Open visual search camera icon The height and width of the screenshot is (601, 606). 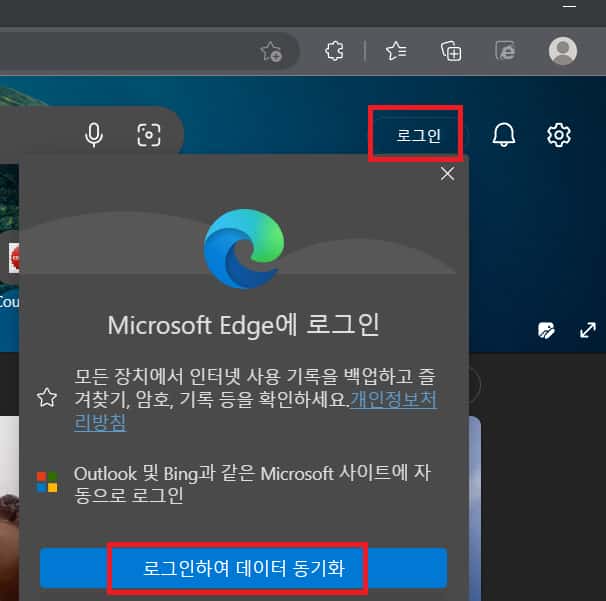(149, 135)
